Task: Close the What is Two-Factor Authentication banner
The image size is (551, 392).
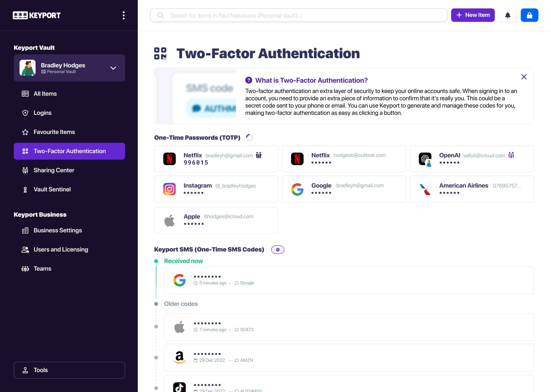Action: [524, 77]
